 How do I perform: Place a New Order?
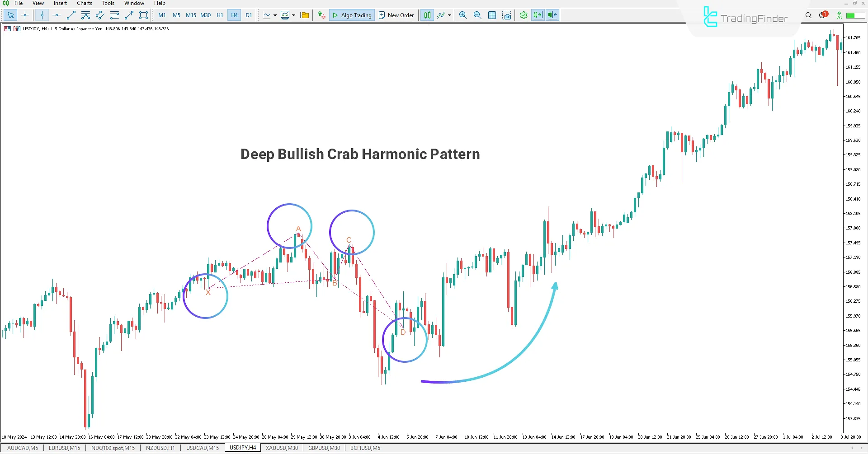coord(396,15)
